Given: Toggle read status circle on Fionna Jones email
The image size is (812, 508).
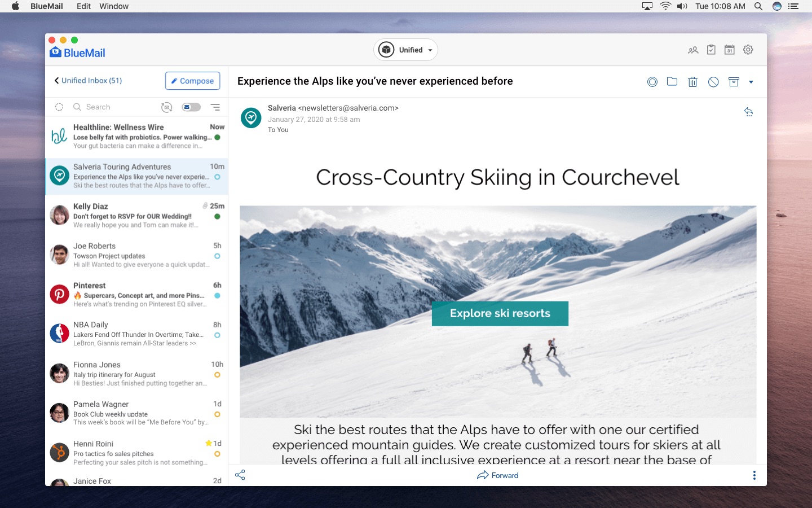Looking at the screenshot, I should (x=217, y=375).
